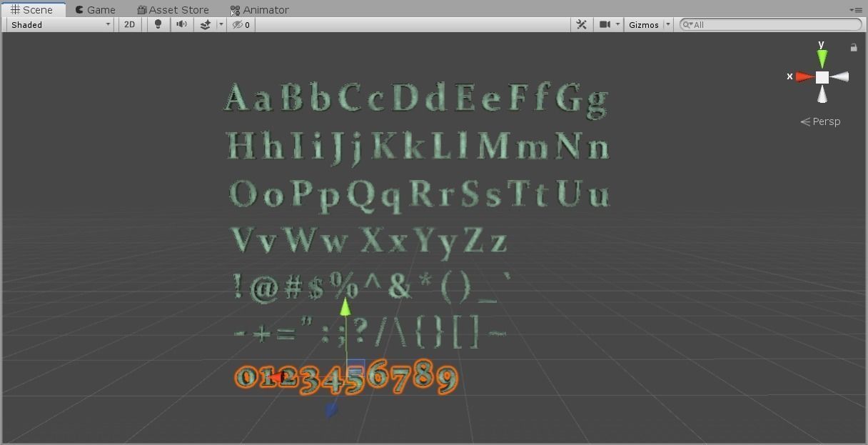The height and width of the screenshot is (445, 868).
Task: Toggle scene audio speaker icon
Action: click(181, 24)
